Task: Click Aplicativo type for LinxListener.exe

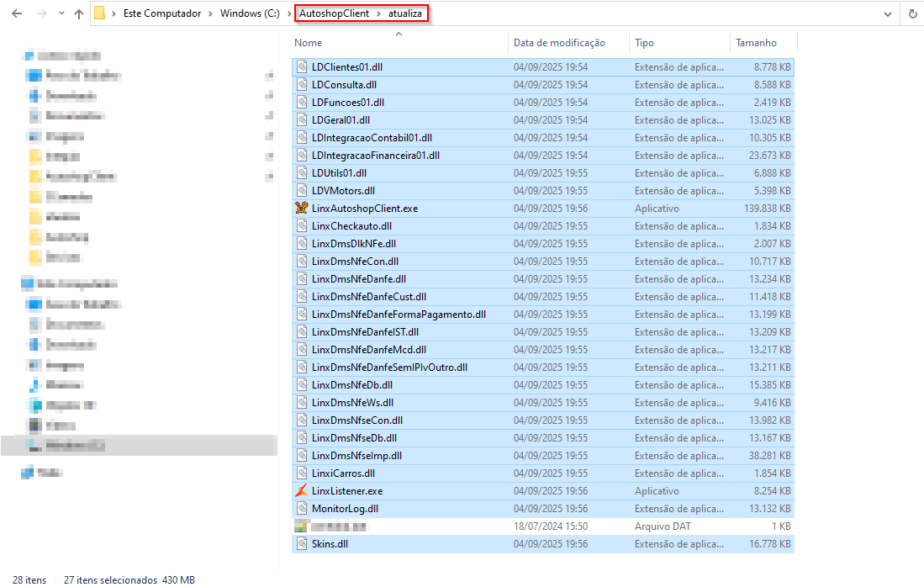Action: [x=657, y=491]
